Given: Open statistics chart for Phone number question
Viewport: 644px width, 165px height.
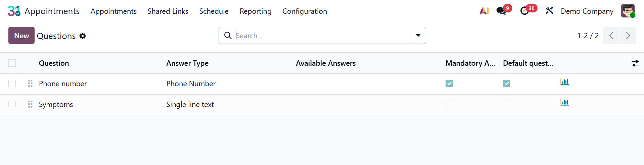Looking at the screenshot, I should coord(564,81).
